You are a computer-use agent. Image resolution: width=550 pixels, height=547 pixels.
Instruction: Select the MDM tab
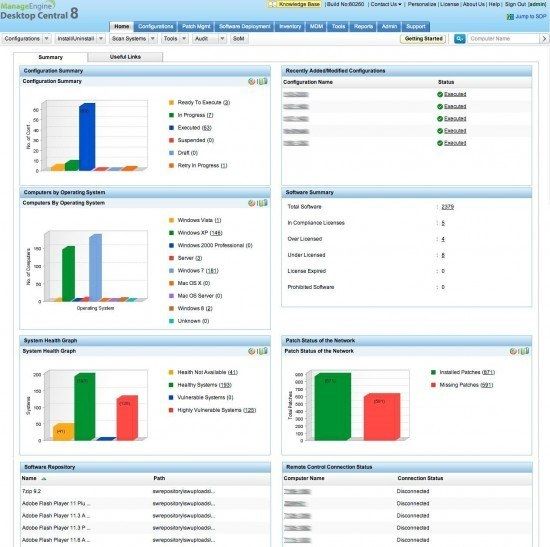click(x=316, y=27)
